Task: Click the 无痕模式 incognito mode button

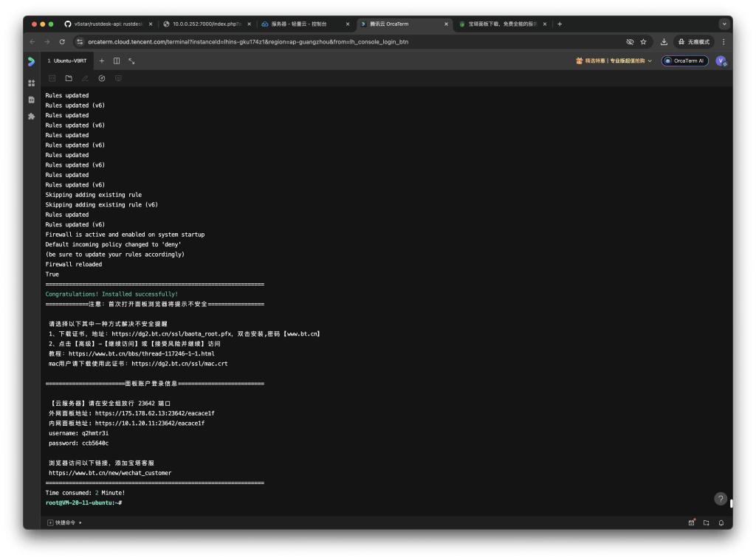Action: (x=694, y=42)
